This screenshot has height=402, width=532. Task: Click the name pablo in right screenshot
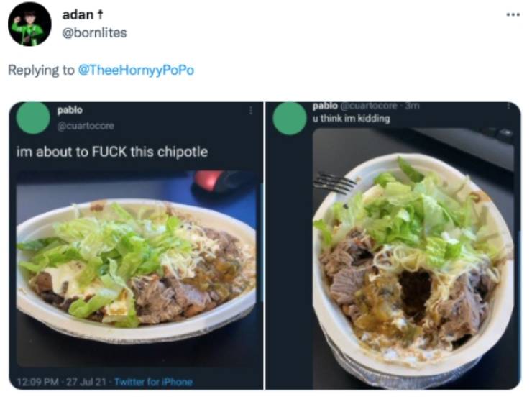pos(325,106)
